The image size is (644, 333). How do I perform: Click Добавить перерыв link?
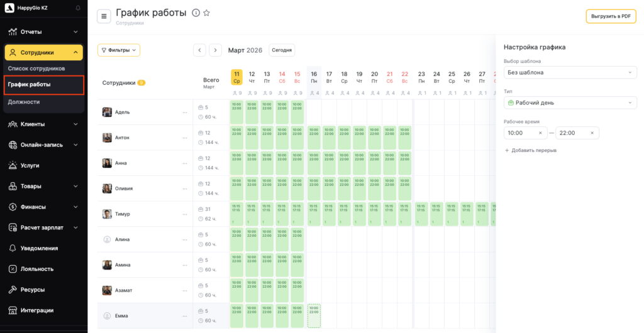click(x=530, y=151)
